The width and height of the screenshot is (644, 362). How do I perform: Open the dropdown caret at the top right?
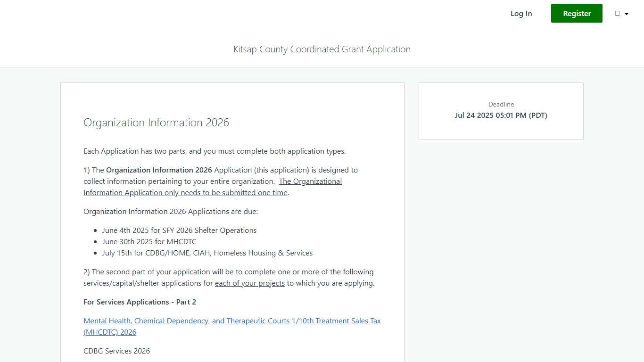[626, 14]
